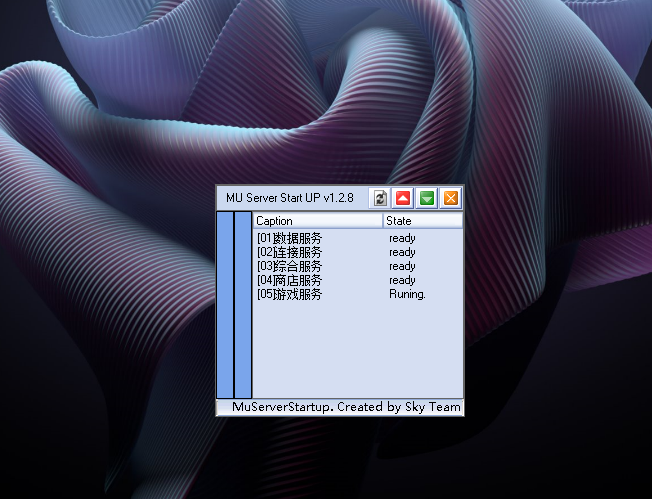The image size is (652, 499).
Task: Click the leftmost blue vertical bar
Action: 225,305
